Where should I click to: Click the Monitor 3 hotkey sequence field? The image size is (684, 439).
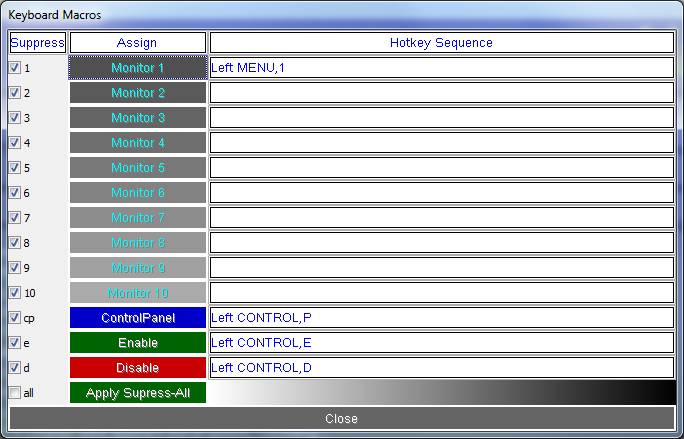pos(442,117)
